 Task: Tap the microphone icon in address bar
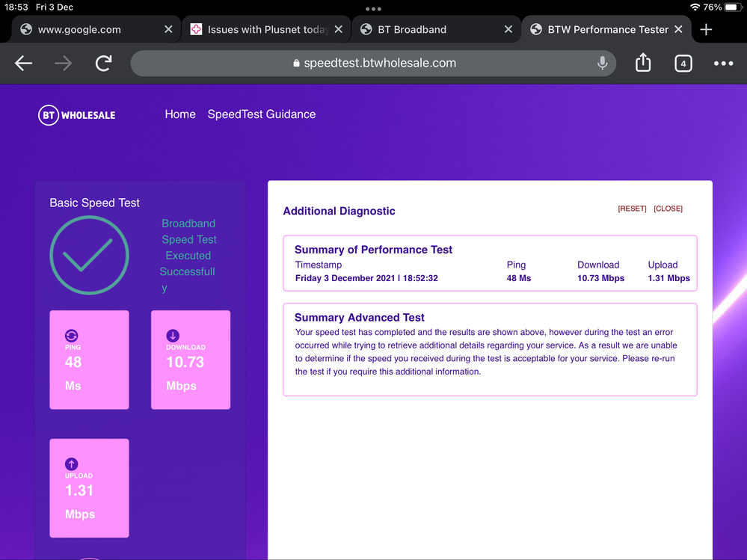coord(602,64)
